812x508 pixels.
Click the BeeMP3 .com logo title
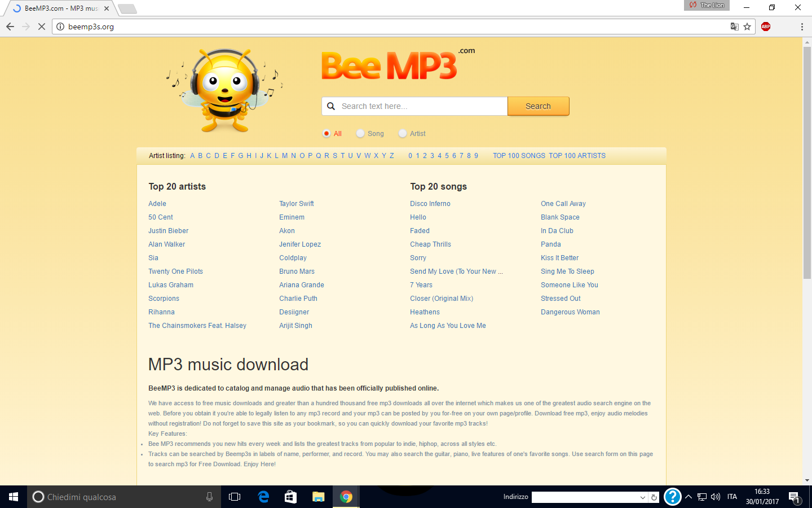pos(398,64)
